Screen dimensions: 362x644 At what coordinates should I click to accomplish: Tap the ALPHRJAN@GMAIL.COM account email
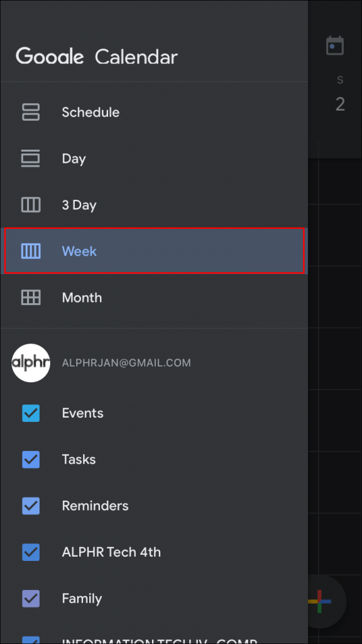point(126,363)
